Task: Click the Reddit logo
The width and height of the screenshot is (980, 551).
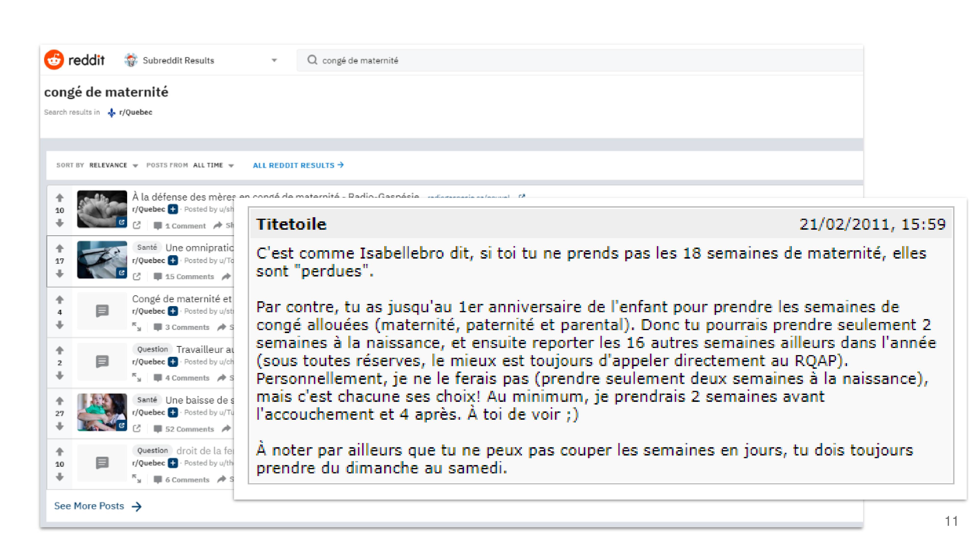Action: [74, 60]
